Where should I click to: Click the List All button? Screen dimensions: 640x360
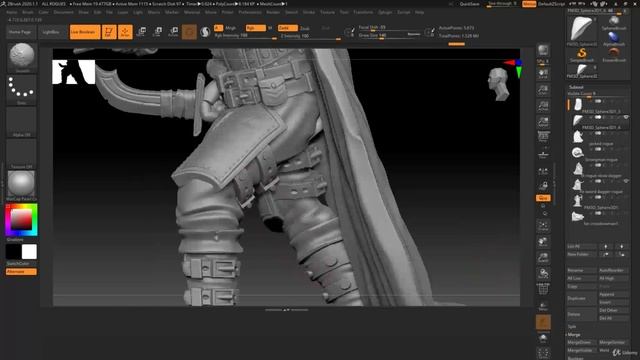(581, 247)
